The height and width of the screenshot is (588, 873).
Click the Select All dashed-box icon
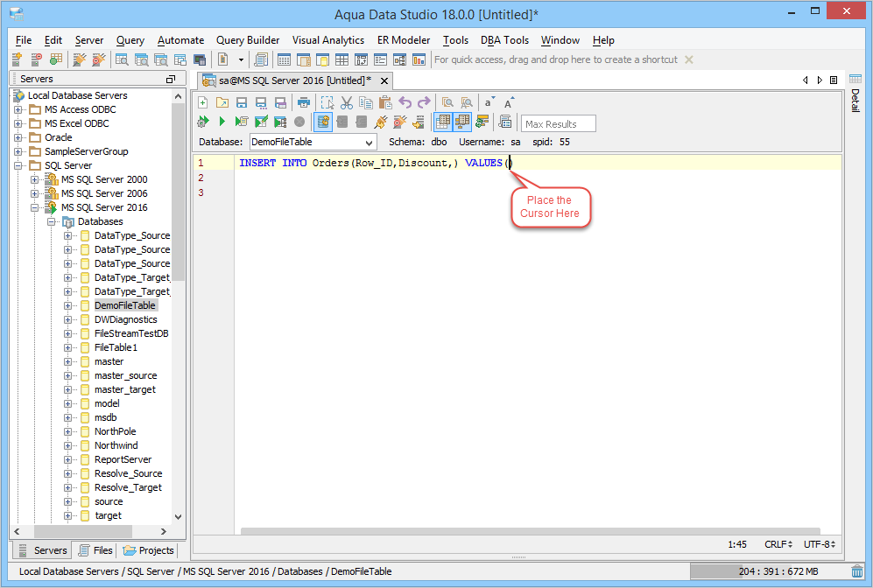point(327,102)
